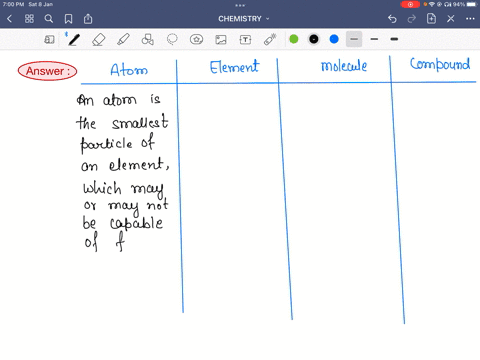The image size is (480, 360).
Task: Select the Pen tool
Action: (x=74, y=40)
